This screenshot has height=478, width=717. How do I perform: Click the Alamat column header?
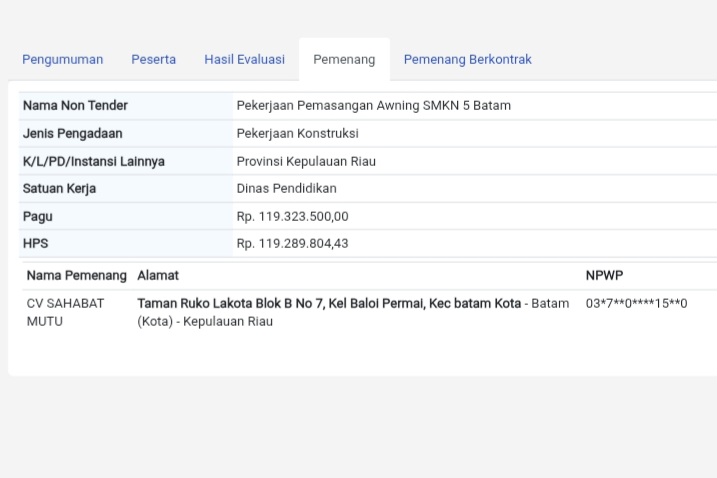158,275
